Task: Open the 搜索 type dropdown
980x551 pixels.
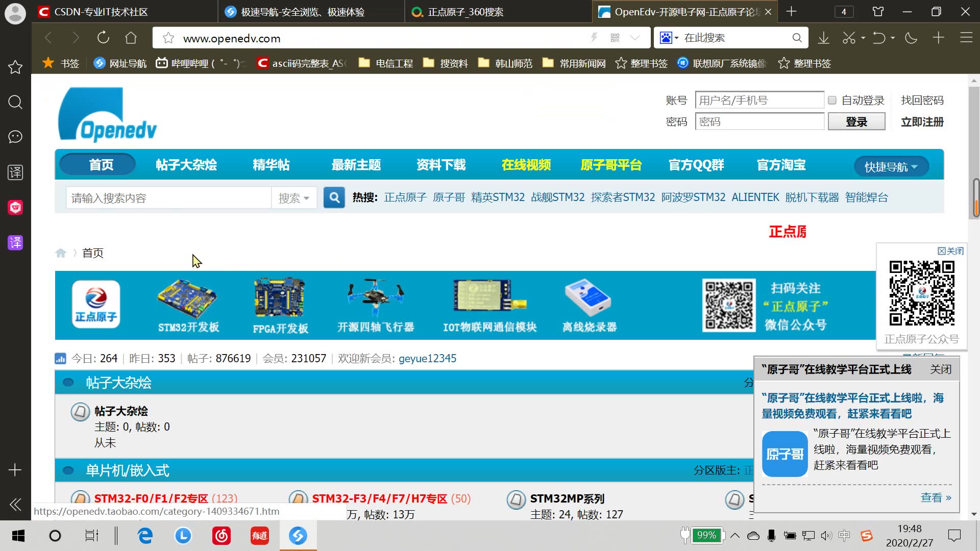Action: click(294, 198)
